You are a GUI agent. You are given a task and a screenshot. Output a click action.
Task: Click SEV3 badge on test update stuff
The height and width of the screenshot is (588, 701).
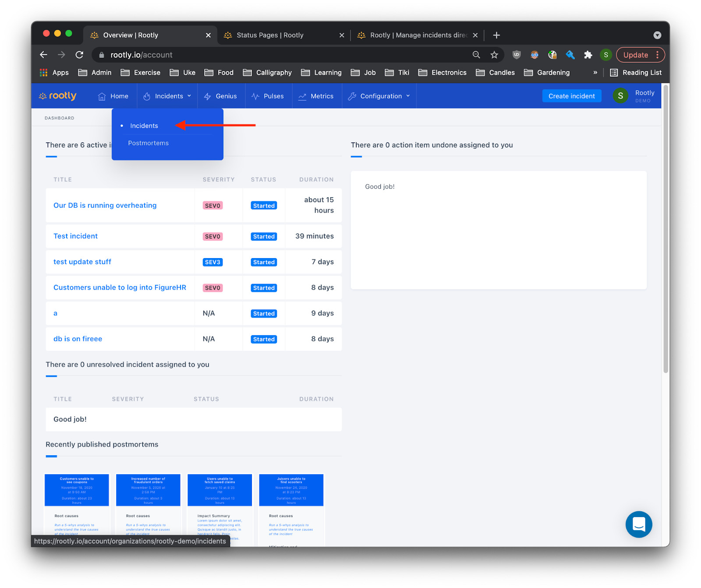click(212, 262)
